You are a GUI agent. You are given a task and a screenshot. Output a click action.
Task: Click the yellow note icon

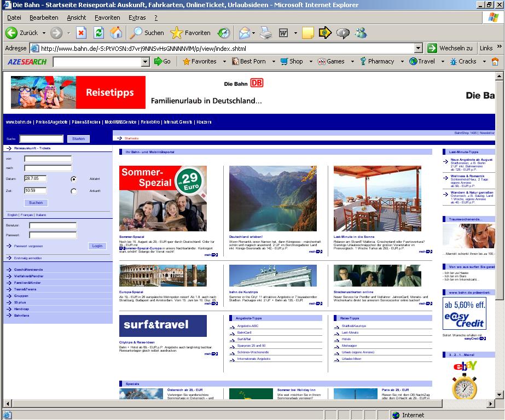point(307,33)
